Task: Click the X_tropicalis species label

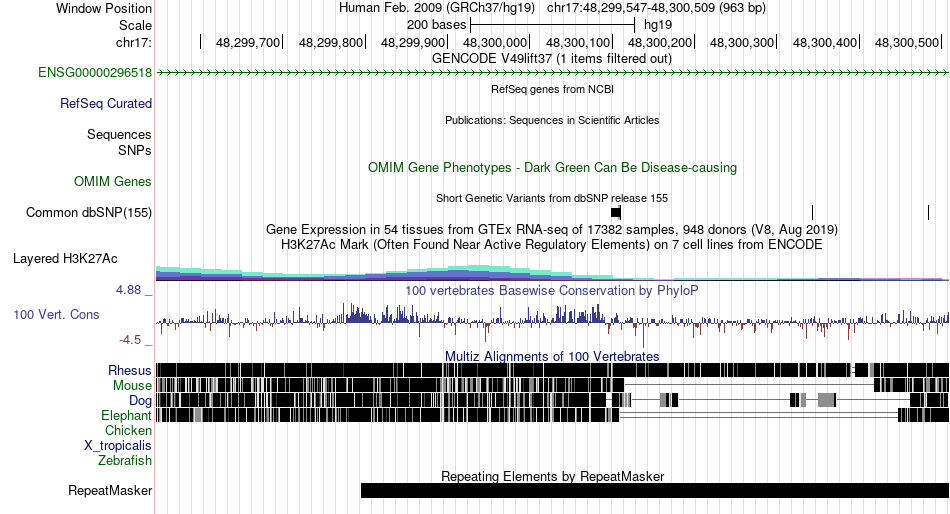Action: click(x=118, y=446)
